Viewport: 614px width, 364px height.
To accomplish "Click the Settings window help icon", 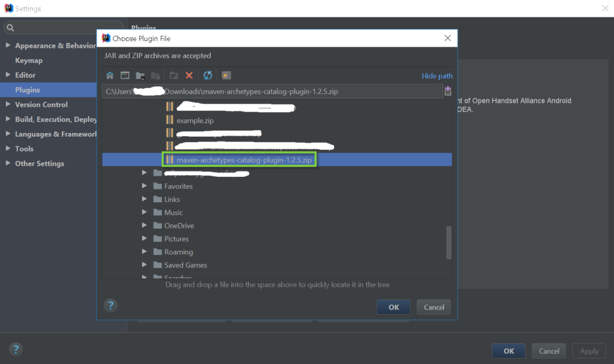I will tap(16, 349).
